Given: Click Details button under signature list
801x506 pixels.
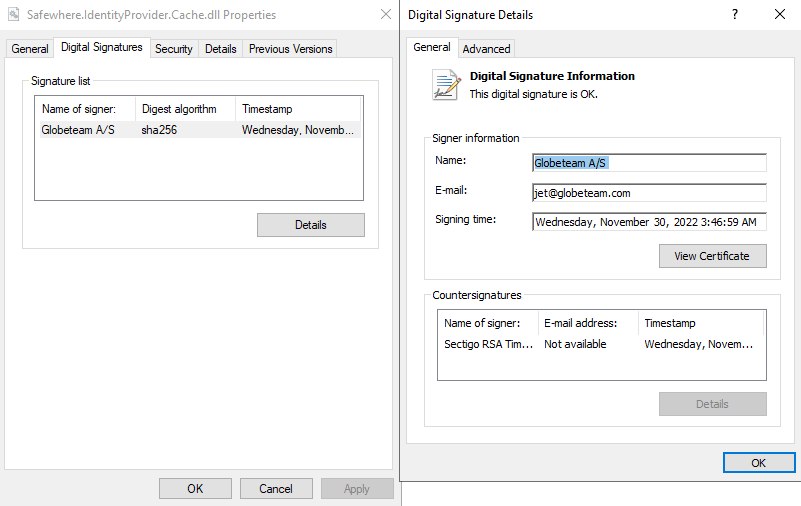Looking at the screenshot, I should [310, 225].
